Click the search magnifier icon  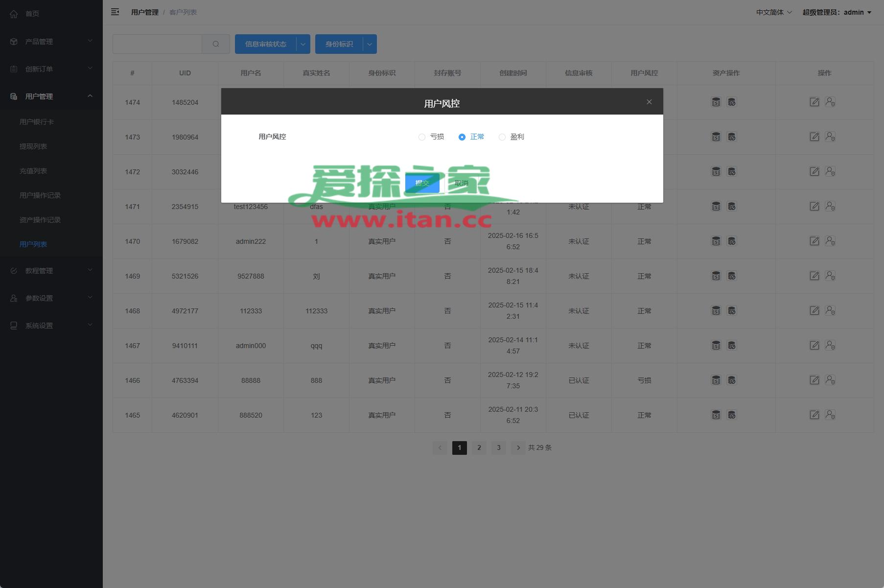(216, 44)
